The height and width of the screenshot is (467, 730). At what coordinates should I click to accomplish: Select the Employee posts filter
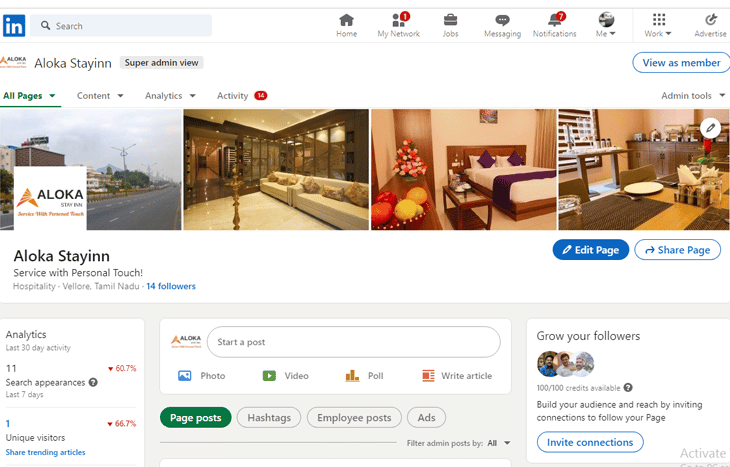(x=354, y=418)
